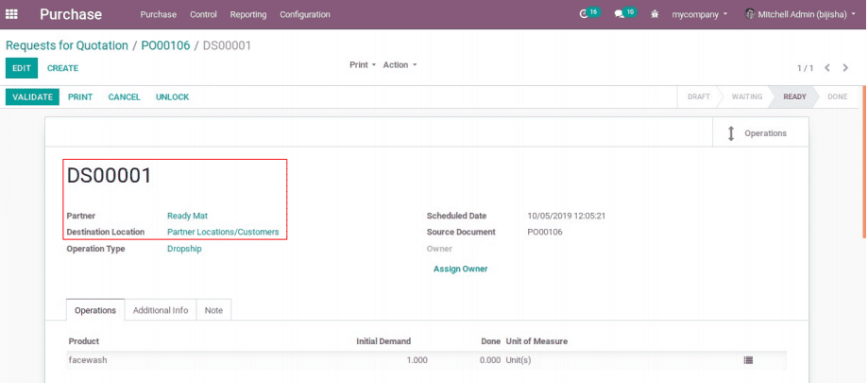Click the Assign Owner link
The image size is (868, 383).
(461, 269)
